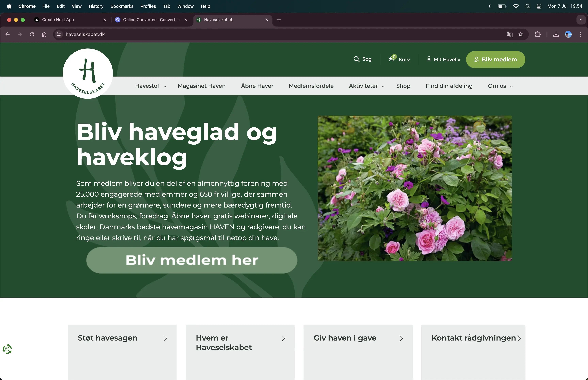This screenshot has width=588, height=380.
Task: Open the Downloads icon in the toolbar
Action: pyautogui.click(x=556, y=34)
